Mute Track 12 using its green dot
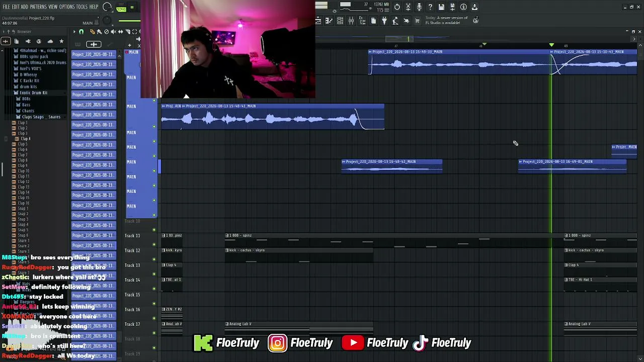Screen dimensions: 644x362 (154, 259)
